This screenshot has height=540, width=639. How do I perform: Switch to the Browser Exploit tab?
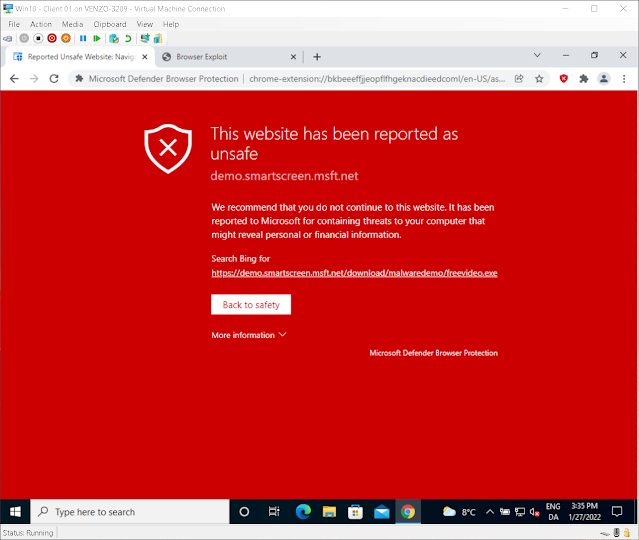(x=228, y=57)
